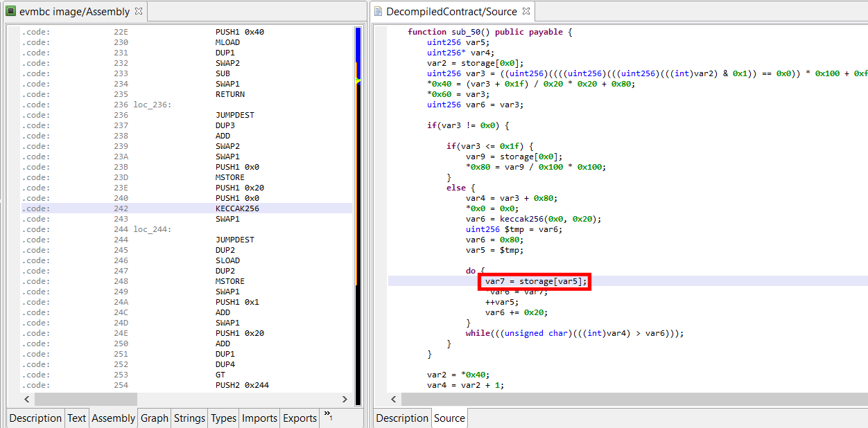
Task: Switch to the Types tab
Action: click(x=223, y=418)
